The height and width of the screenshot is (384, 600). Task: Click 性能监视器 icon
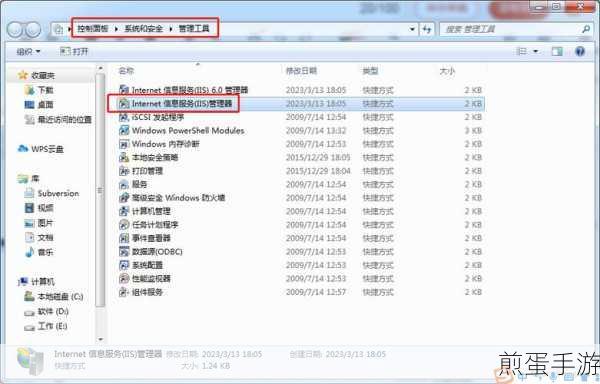point(124,278)
